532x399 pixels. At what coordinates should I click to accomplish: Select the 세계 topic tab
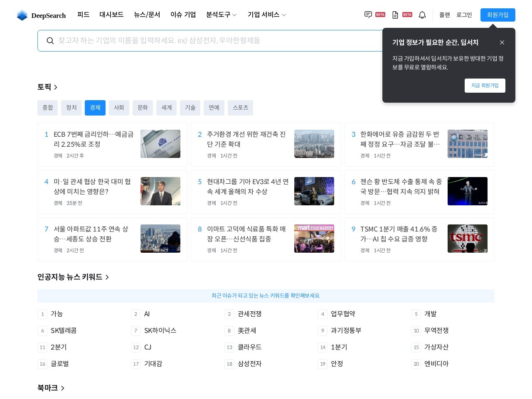tap(167, 108)
